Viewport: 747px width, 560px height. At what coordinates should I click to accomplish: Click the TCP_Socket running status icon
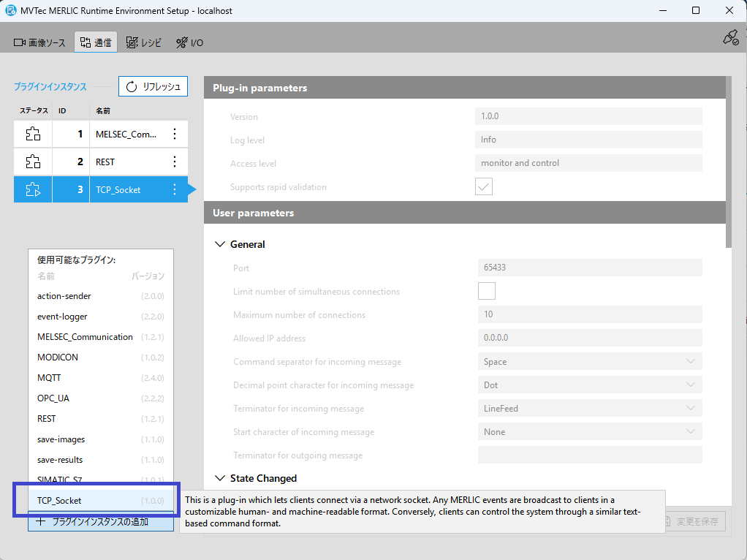coord(33,189)
